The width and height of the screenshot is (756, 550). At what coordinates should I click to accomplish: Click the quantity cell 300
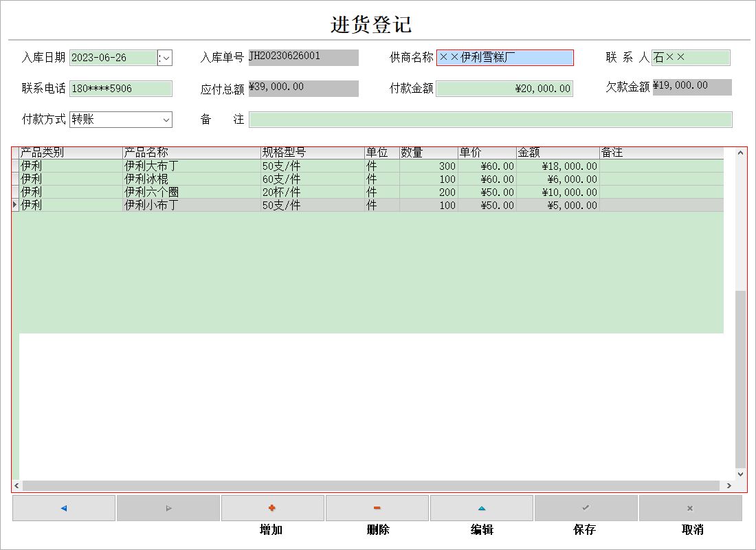coord(429,166)
